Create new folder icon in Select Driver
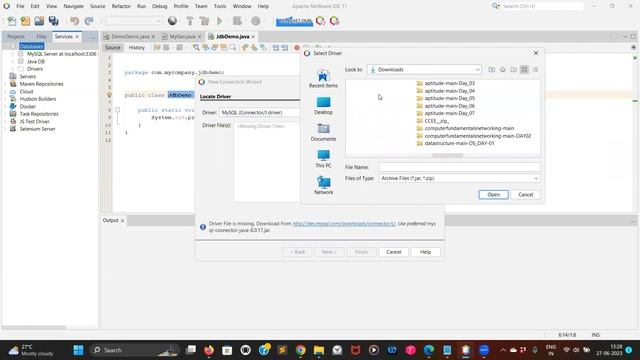 click(513, 70)
